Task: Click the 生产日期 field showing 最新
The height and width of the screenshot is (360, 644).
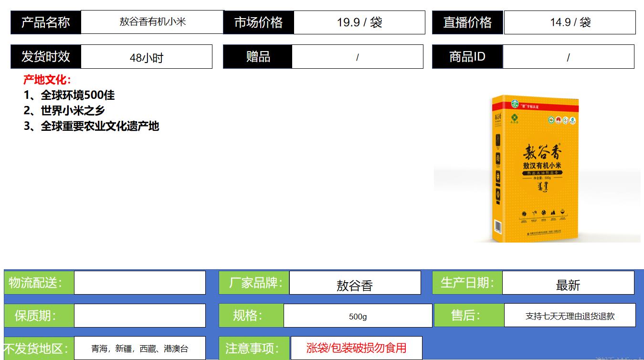Action: click(568, 284)
